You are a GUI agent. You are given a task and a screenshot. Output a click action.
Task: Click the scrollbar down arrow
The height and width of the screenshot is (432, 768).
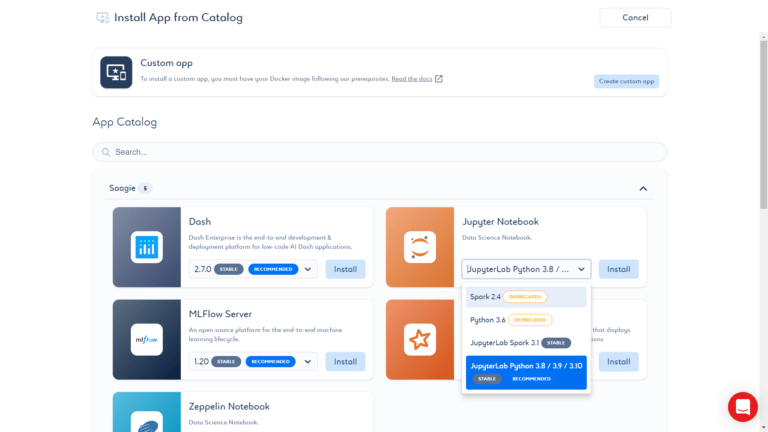point(764,428)
